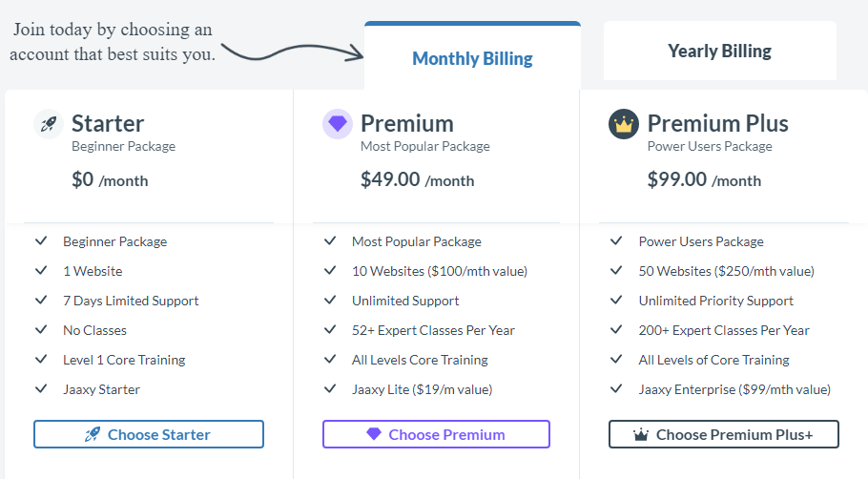The image size is (868, 479).
Task: Click diamond icon inside Choose Premium button
Action: click(x=374, y=434)
